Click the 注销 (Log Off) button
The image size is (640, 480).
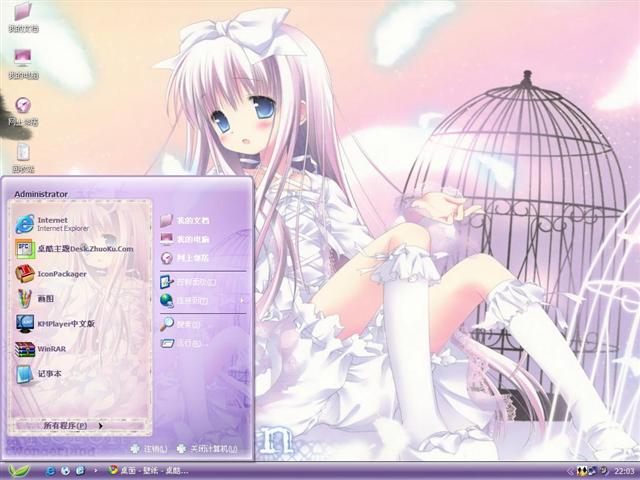146,449
